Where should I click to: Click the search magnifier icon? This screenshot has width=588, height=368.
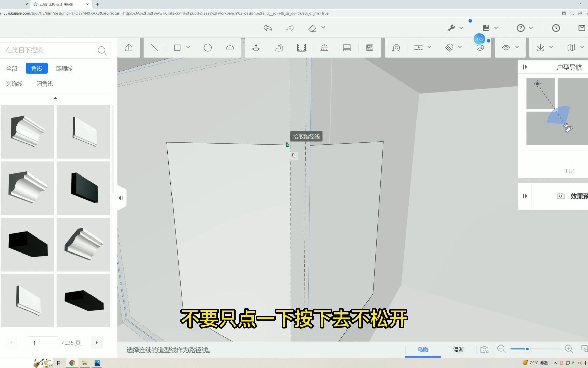(102, 50)
